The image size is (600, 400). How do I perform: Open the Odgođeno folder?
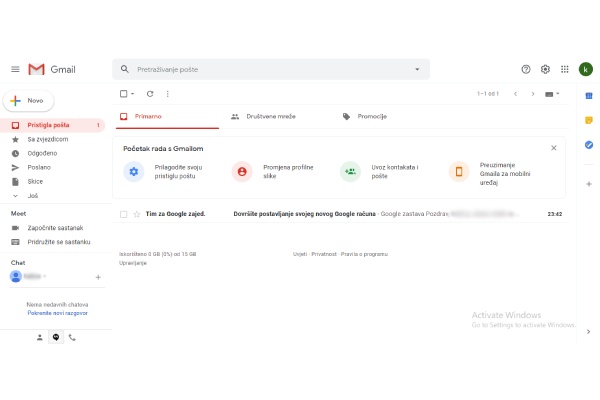(52, 153)
